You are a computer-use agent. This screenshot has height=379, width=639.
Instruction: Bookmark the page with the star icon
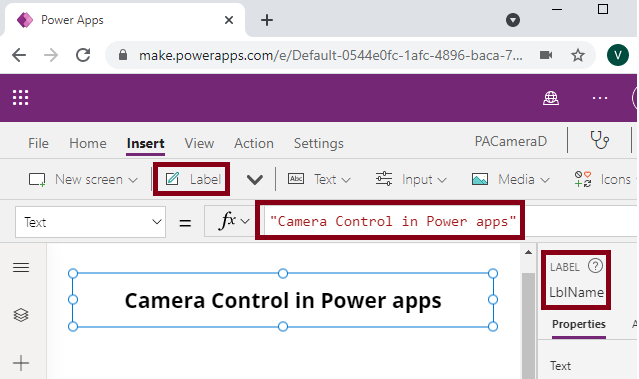point(577,55)
